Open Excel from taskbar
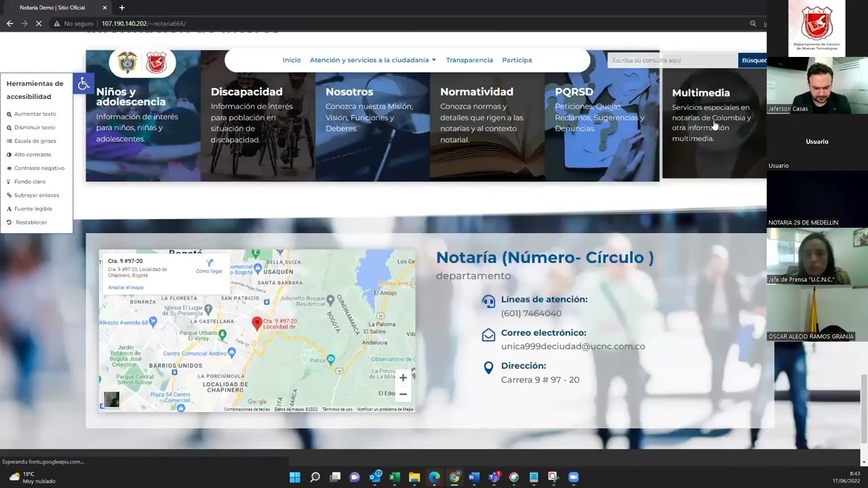The width and height of the screenshot is (868, 488). click(x=395, y=477)
